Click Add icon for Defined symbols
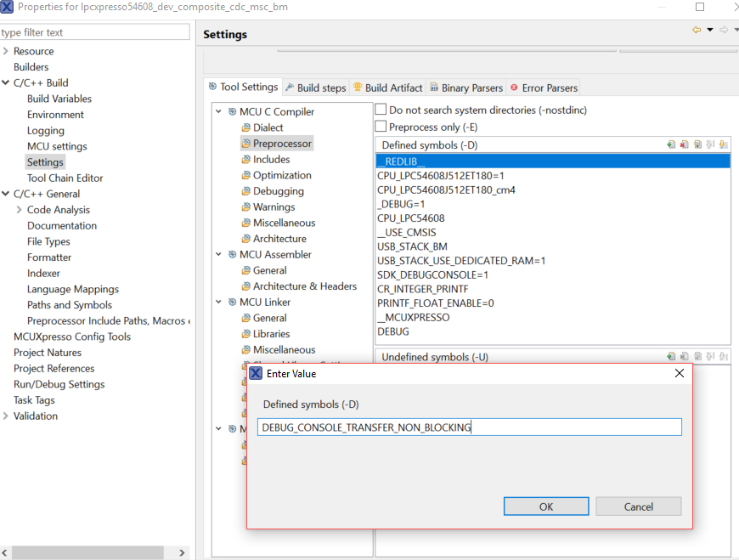The height and width of the screenshot is (560, 739). [x=671, y=144]
